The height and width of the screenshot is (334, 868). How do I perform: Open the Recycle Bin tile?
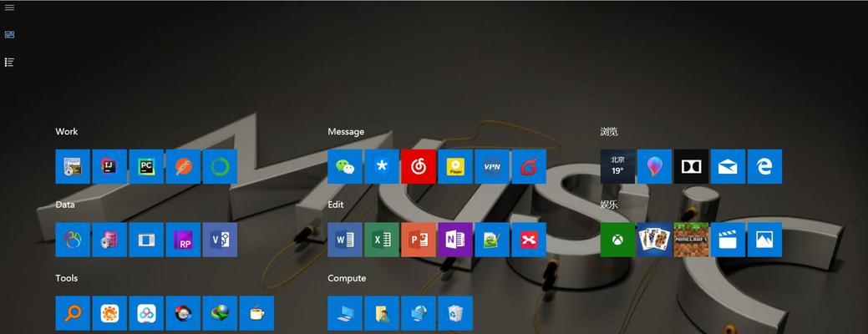coord(455,313)
